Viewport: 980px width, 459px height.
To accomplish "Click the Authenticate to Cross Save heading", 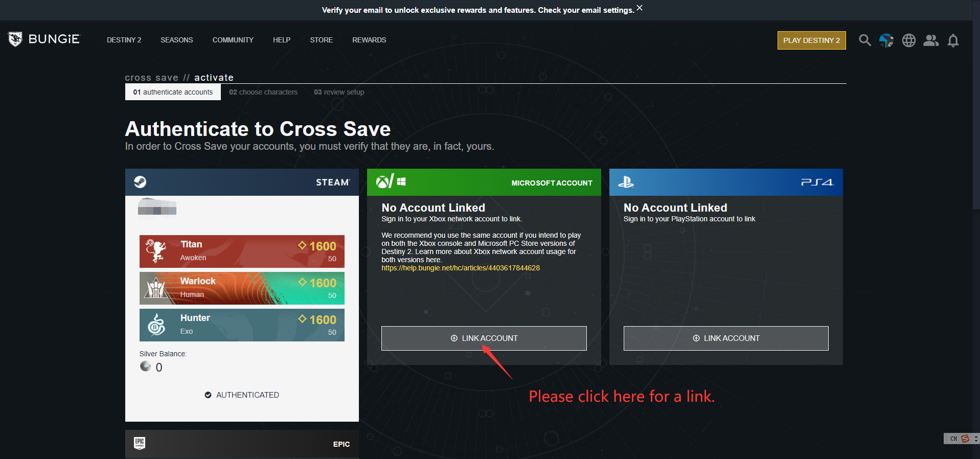I will coord(258,129).
